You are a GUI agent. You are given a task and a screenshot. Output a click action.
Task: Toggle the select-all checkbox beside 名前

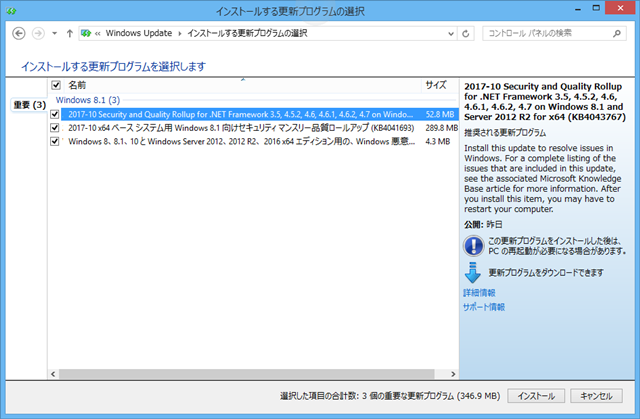click(56, 85)
